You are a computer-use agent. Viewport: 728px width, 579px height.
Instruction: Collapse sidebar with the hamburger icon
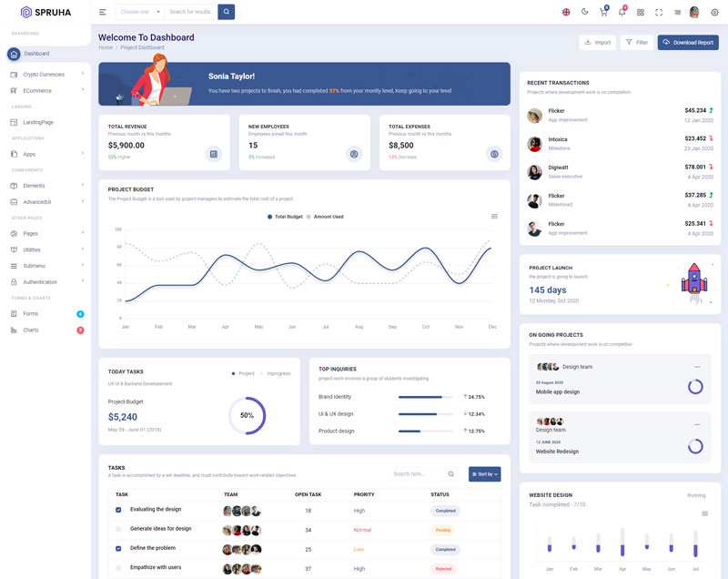(x=103, y=12)
